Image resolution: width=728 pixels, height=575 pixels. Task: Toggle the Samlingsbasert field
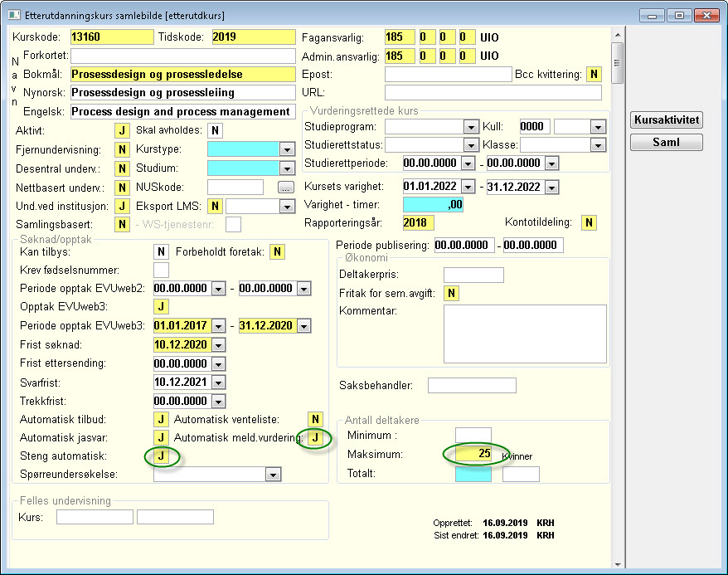click(x=122, y=224)
